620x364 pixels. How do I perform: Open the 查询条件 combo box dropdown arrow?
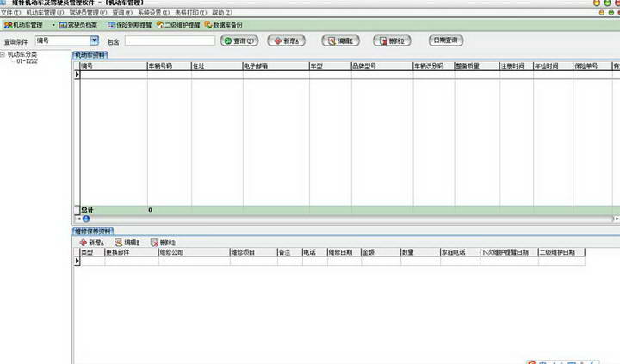point(94,40)
